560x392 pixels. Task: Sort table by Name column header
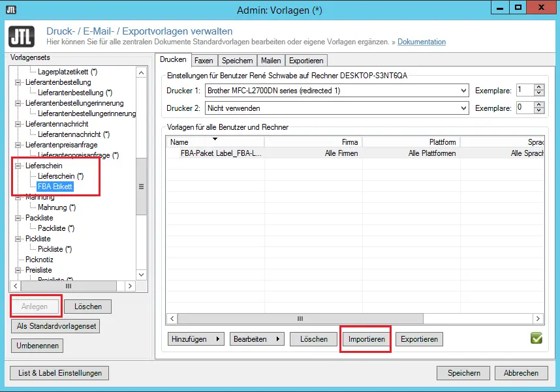pyautogui.click(x=215, y=142)
